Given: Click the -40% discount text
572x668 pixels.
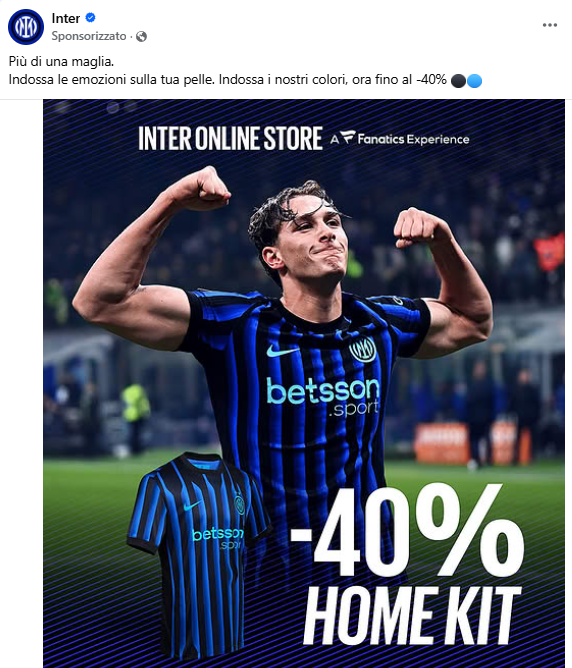Looking at the screenshot, I should (407, 531).
